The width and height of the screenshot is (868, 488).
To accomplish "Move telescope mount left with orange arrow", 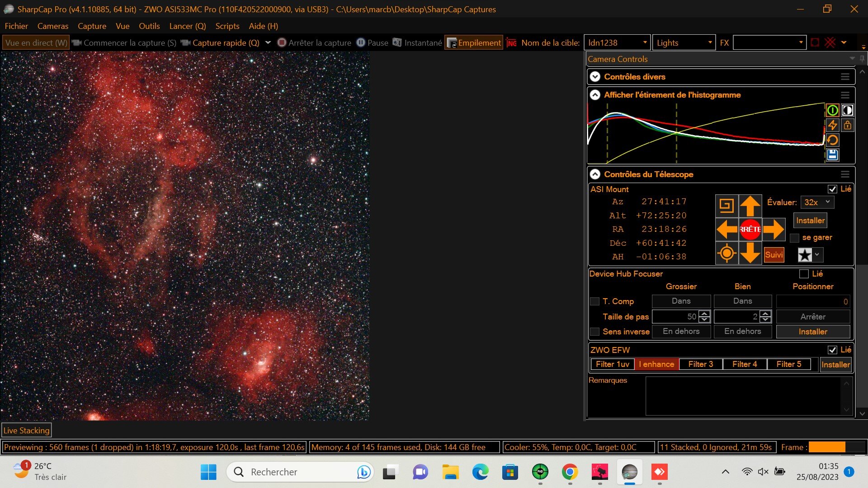I will click(727, 229).
